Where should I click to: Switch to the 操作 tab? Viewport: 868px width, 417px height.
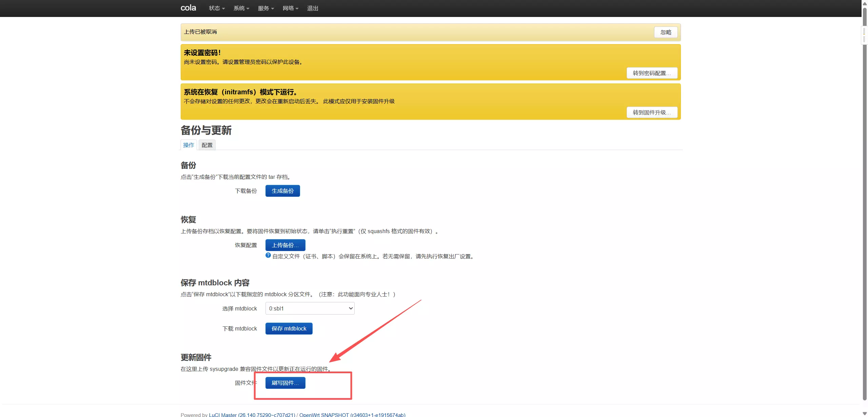click(x=189, y=145)
